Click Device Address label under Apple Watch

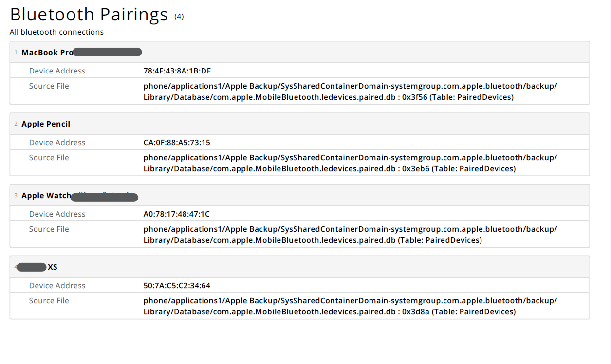57,214
